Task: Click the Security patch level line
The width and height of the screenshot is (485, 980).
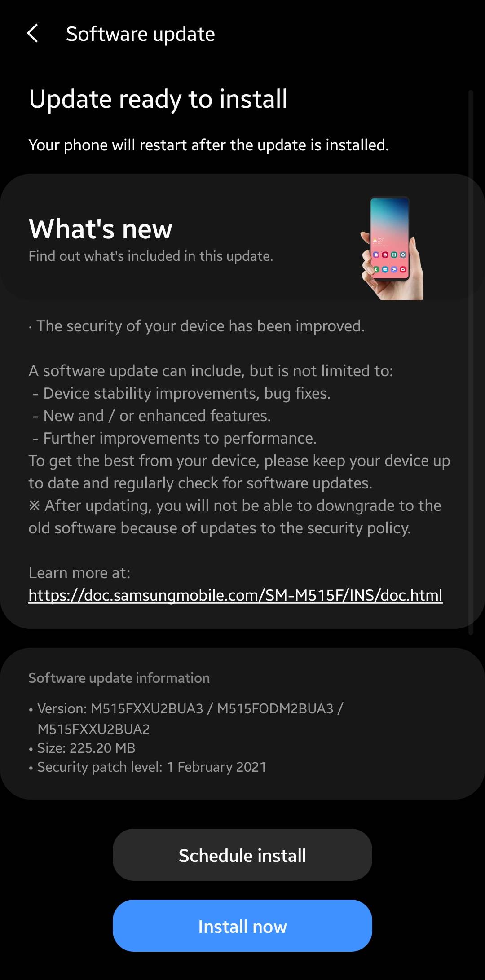Action: (x=148, y=767)
